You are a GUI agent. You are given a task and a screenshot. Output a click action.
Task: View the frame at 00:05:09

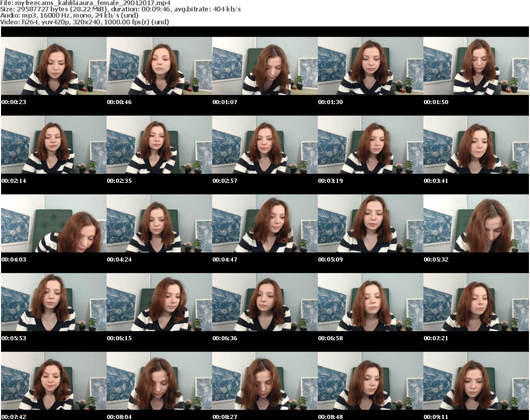(x=370, y=224)
